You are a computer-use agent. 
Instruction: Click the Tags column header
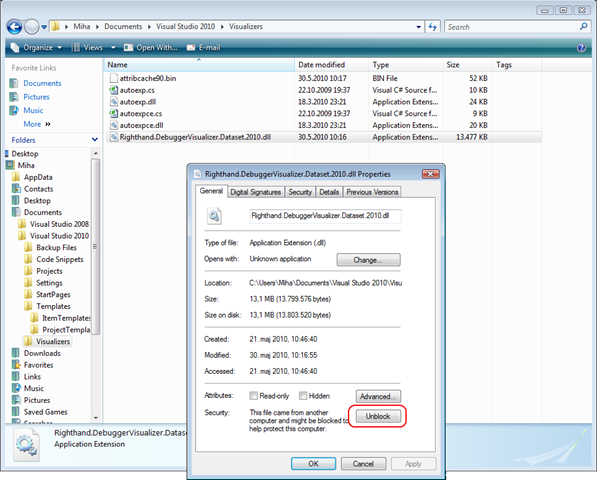click(517, 65)
